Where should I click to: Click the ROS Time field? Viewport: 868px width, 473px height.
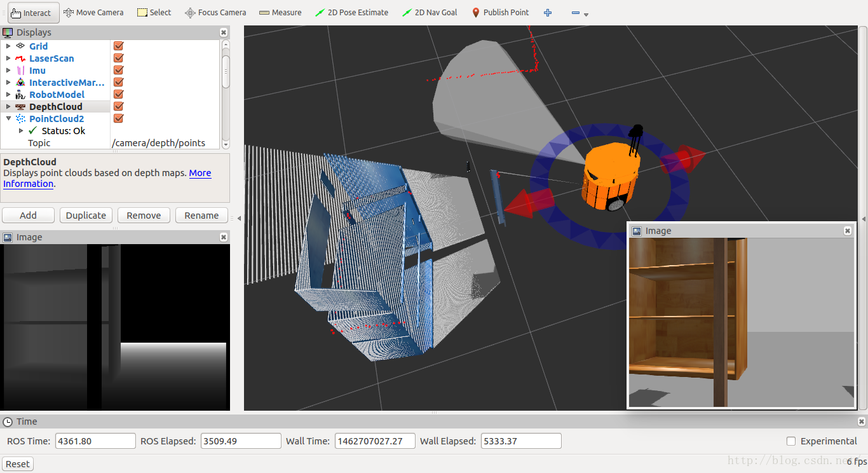point(95,441)
